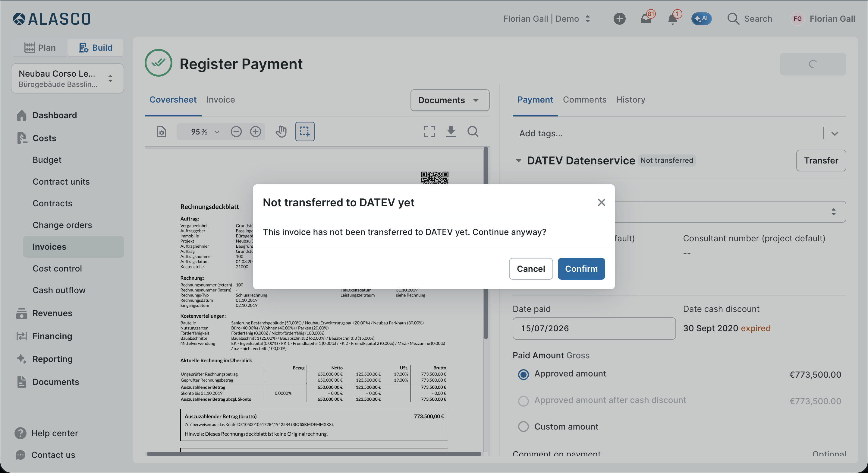The image size is (868, 473).
Task: Close the DATEV dialog with the X
Action: (x=601, y=202)
